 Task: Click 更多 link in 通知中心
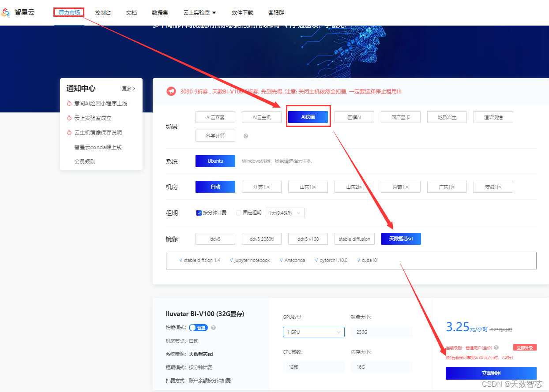[129, 89]
